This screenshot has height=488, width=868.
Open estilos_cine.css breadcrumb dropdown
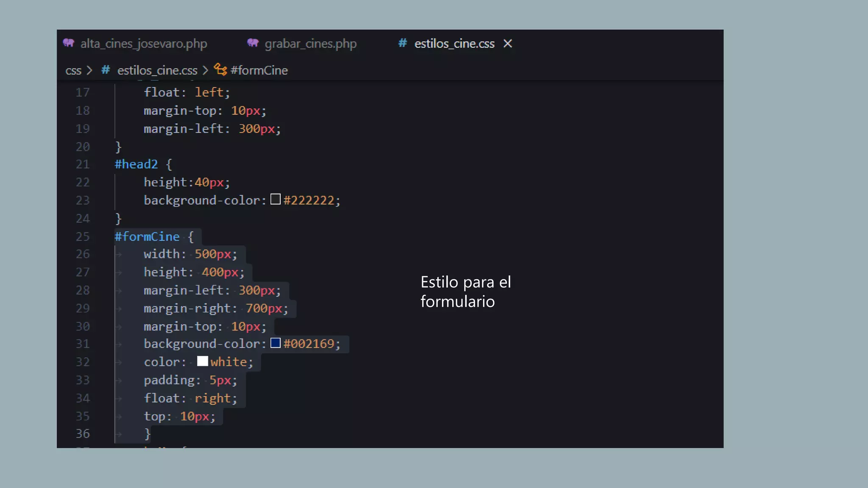(157, 70)
